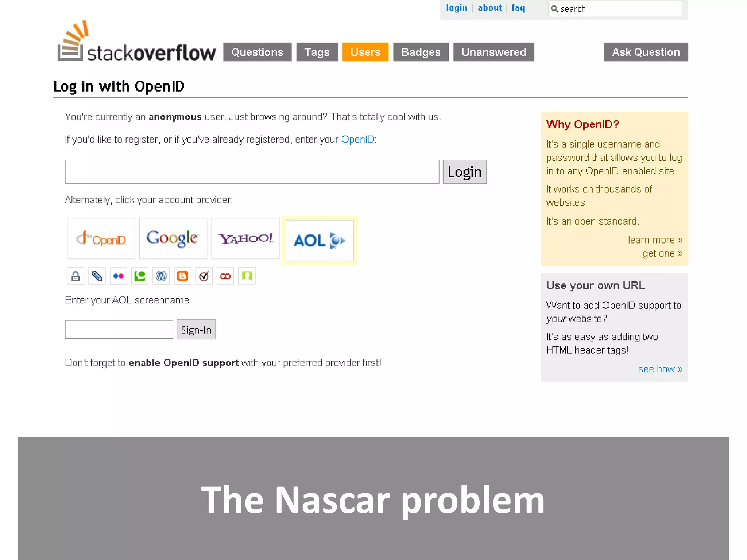Open the 'learn more »' link
Viewport: 747px width, 560px height.
pos(655,240)
